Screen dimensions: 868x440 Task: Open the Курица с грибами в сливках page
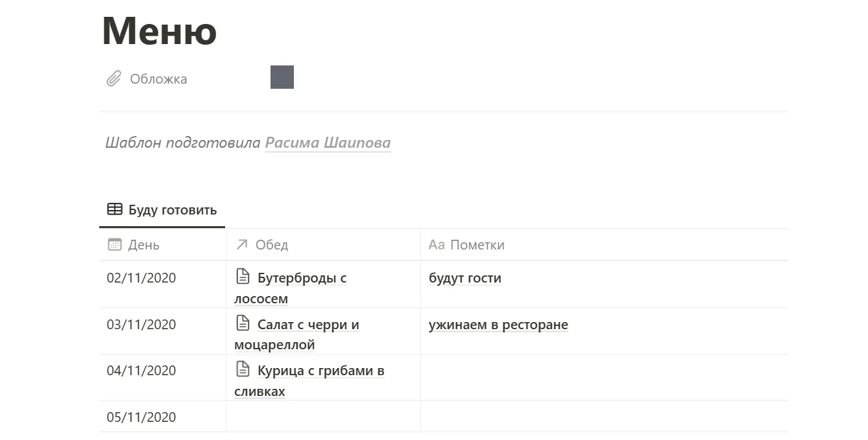320,371
